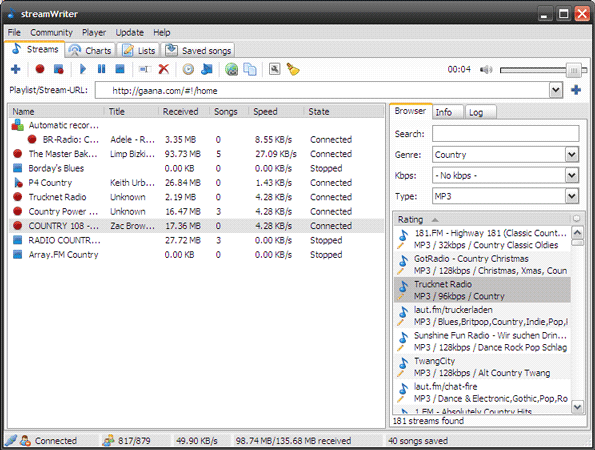Open the Player menu
595x450 pixels.
[x=94, y=33]
